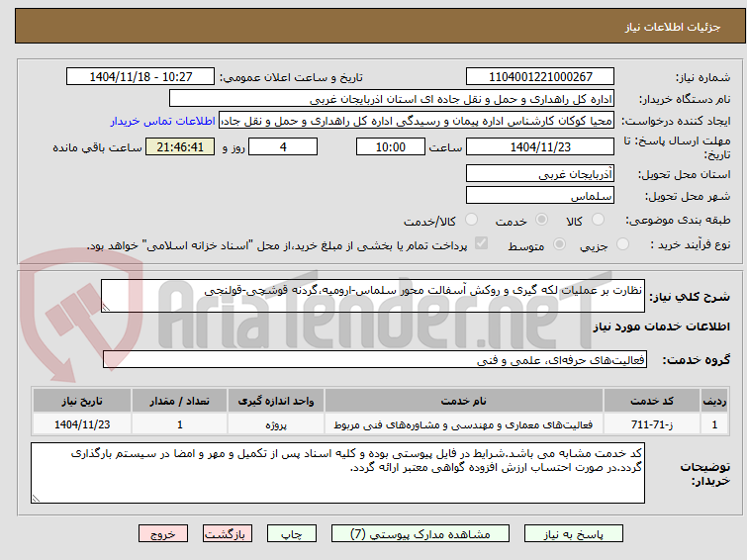Open اطلاعات تماس خریدار link
Screen dimensions: 747x560
tap(163, 121)
